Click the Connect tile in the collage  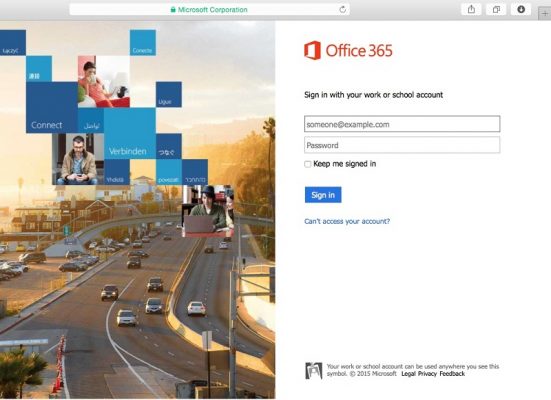point(52,108)
